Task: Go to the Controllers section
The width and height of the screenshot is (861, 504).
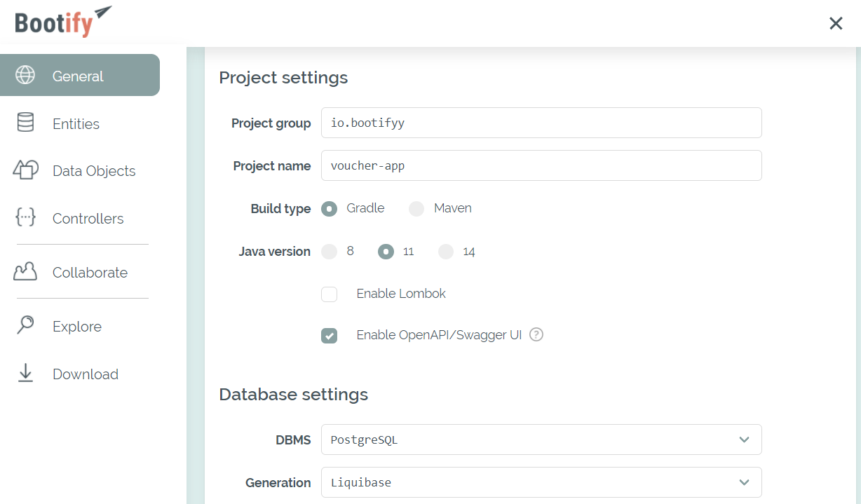Action: tap(88, 219)
